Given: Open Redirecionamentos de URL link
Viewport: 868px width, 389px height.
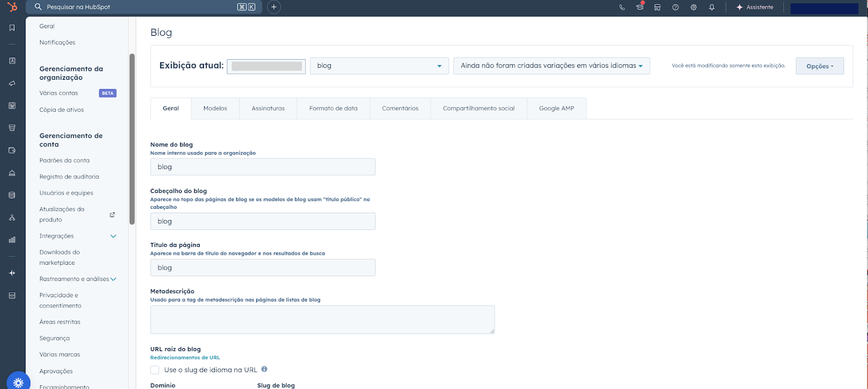Looking at the screenshot, I should coord(185,358).
